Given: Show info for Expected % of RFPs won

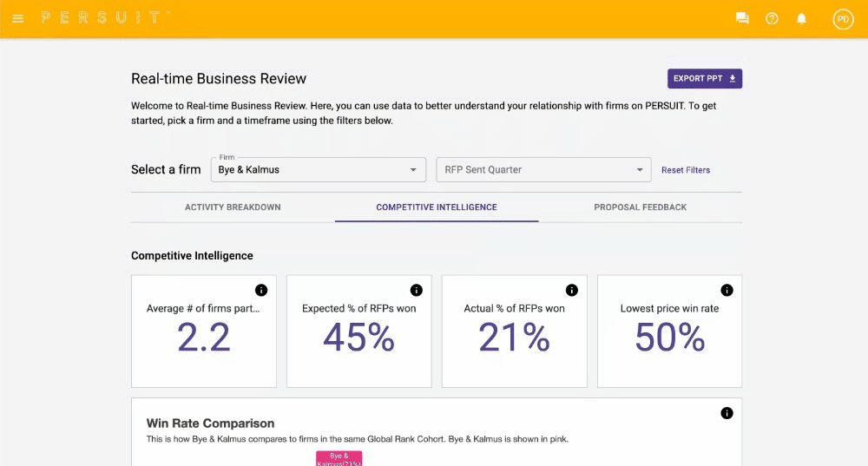Looking at the screenshot, I should pyautogui.click(x=416, y=290).
